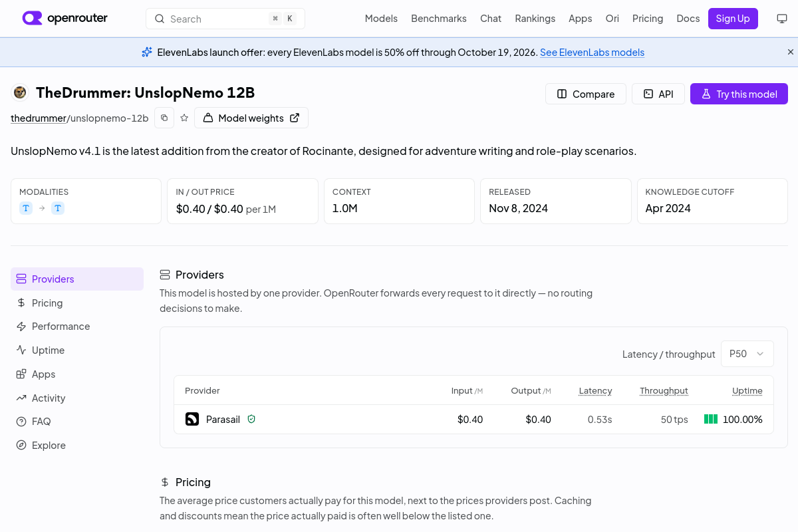Jump to Activity in the sidebar
798x532 pixels.
pyautogui.click(x=77, y=398)
